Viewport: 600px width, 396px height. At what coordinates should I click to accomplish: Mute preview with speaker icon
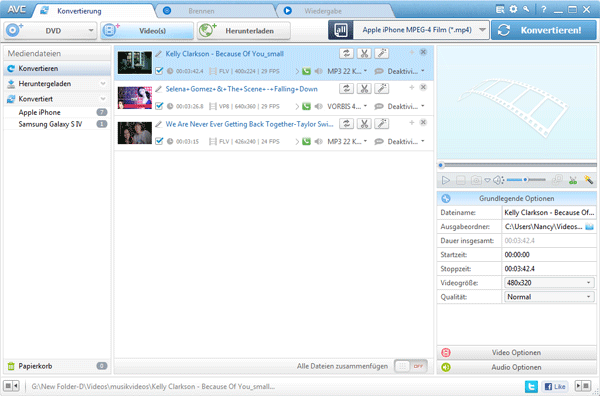498,180
